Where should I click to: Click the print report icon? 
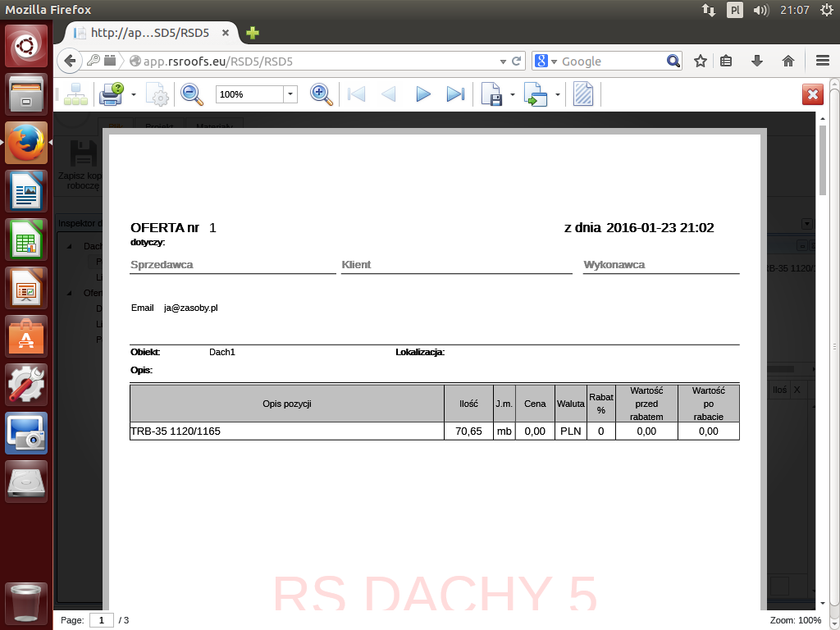111,94
